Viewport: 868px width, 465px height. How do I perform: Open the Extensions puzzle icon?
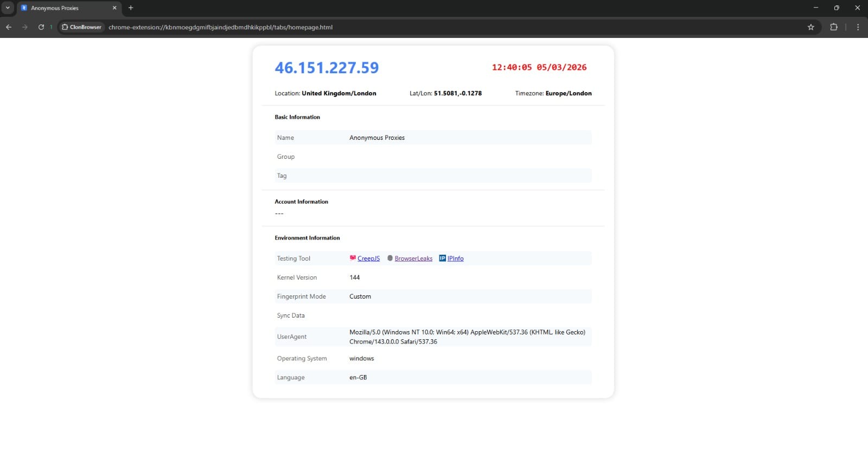click(x=834, y=27)
